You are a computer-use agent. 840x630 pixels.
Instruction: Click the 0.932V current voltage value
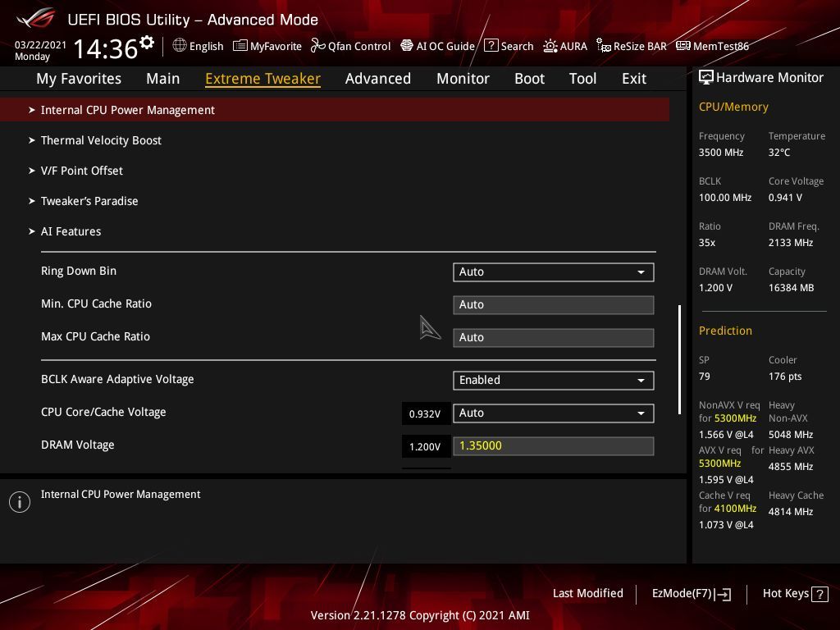(x=425, y=413)
